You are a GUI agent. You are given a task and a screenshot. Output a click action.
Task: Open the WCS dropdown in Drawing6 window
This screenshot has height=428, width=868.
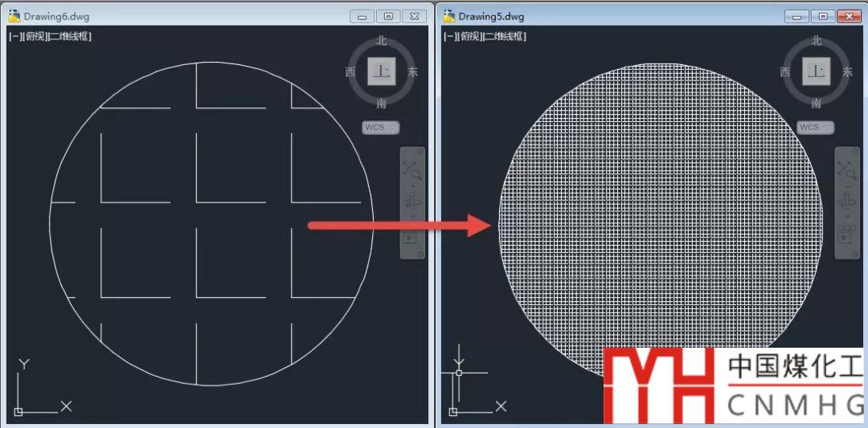point(380,128)
